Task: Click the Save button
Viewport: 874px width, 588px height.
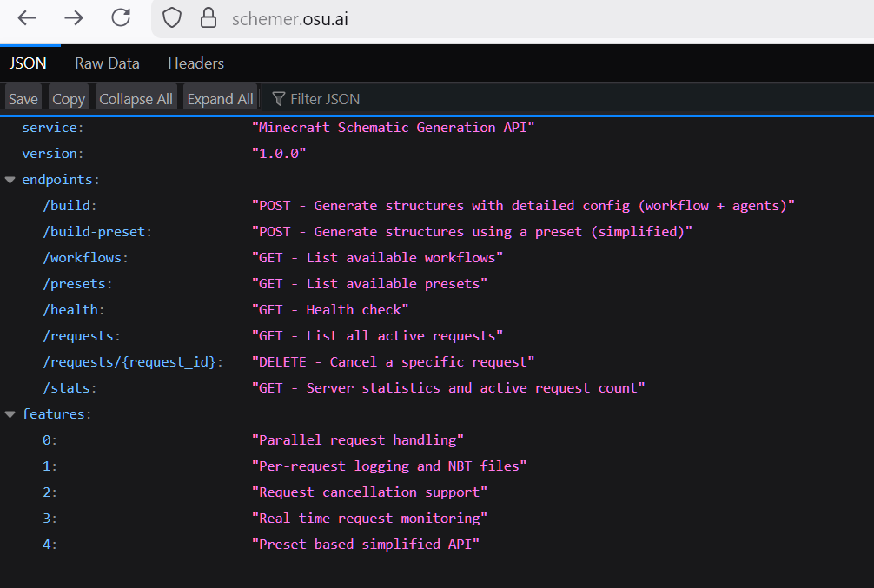Action: click(x=23, y=99)
